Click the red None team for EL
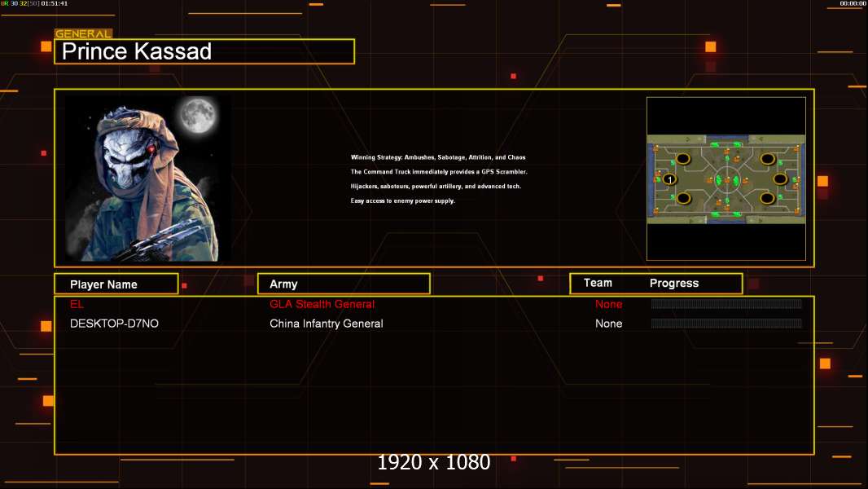This screenshot has width=868, height=489. (608, 304)
